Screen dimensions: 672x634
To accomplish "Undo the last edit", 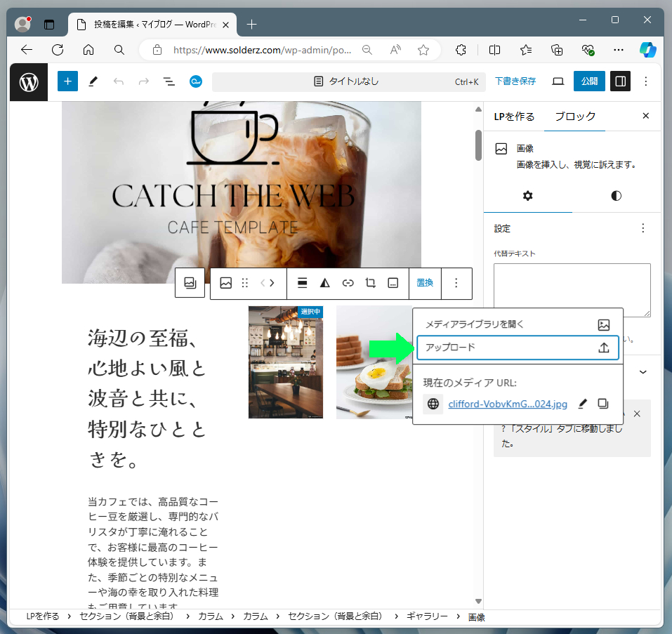I will [118, 81].
